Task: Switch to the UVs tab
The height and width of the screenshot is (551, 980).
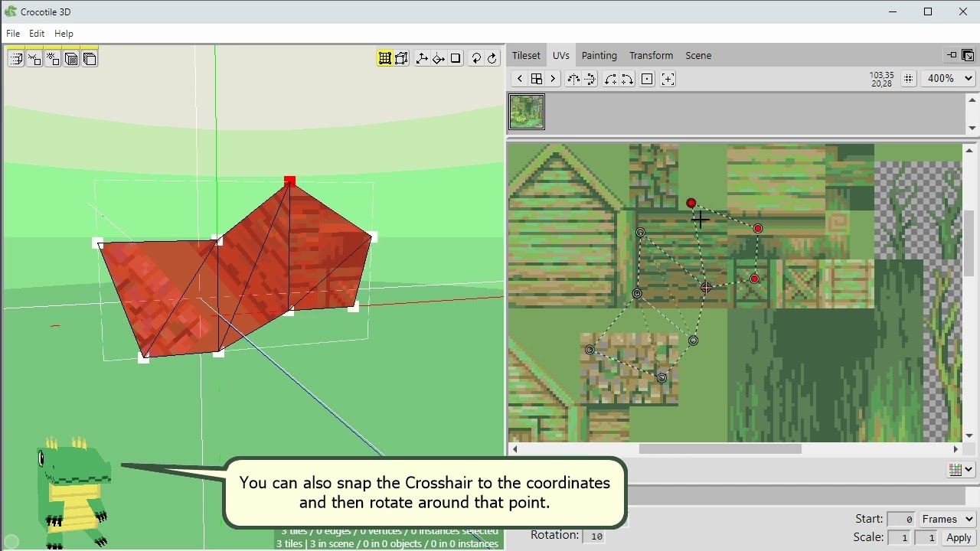Action: point(561,55)
